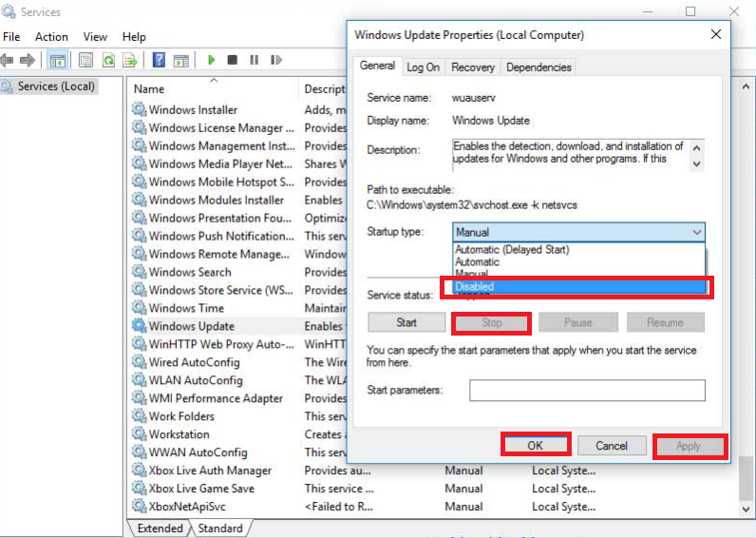
Task: Click the Export List toolbar icon
Action: click(130, 60)
